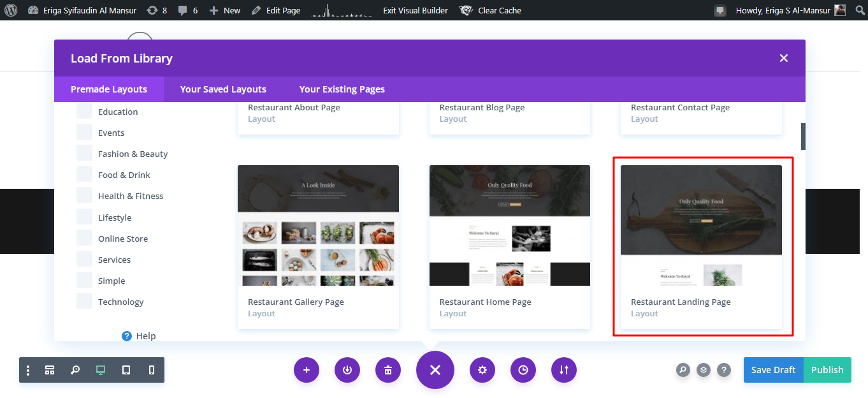Enable wireframe view mode
Image resolution: width=868 pixels, height=398 pixels.
tap(50, 370)
